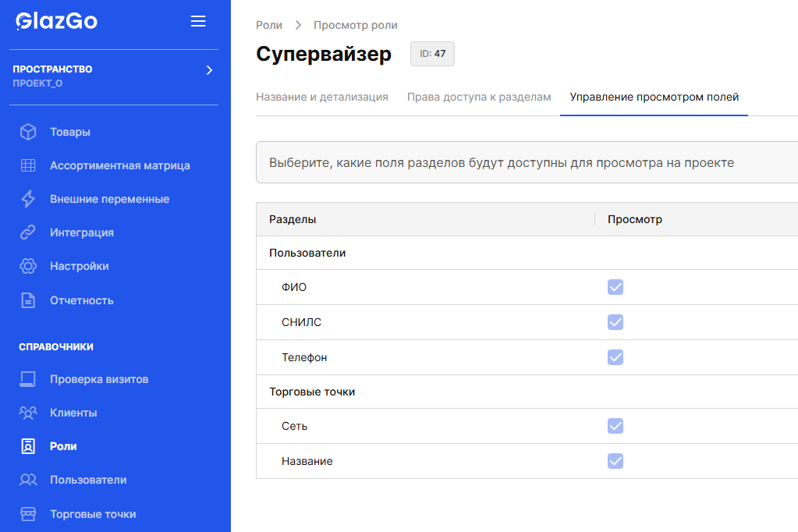798x532 pixels.
Task: Open the Отчетность section
Action: pos(82,300)
